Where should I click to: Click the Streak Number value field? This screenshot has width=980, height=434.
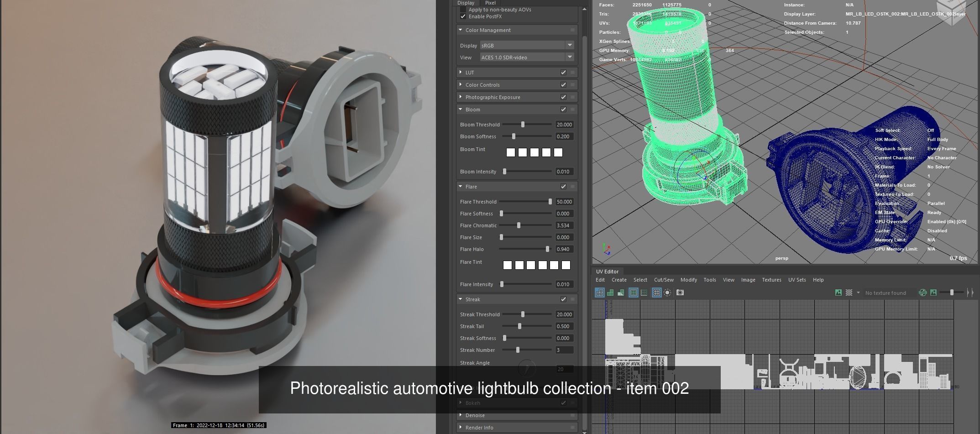(x=564, y=350)
